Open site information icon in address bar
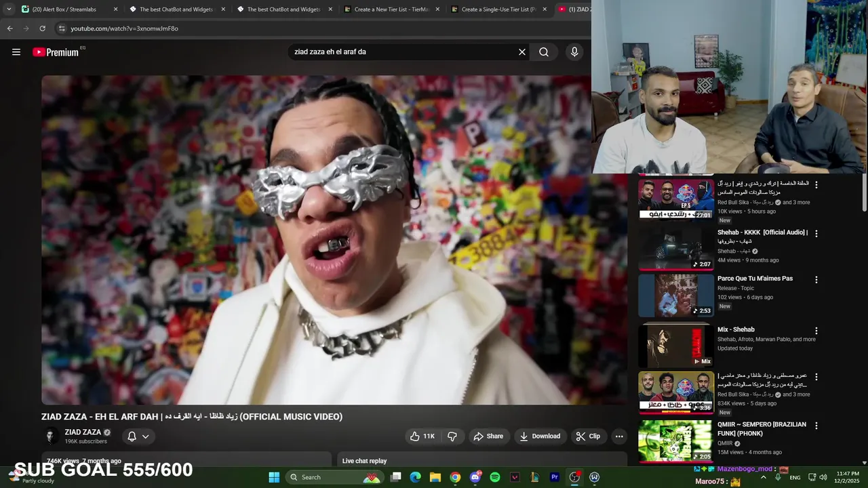 tap(62, 28)
